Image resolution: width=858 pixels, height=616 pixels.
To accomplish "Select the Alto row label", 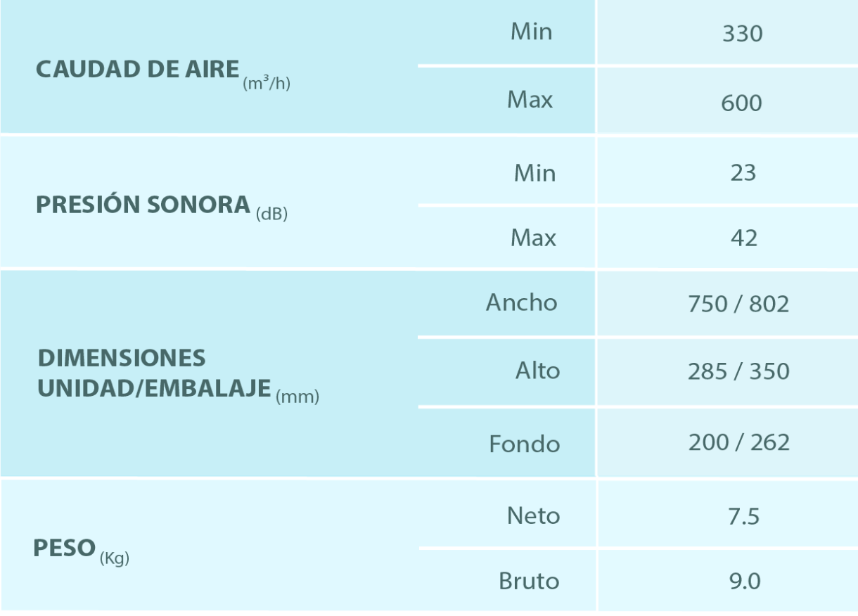I will [537, 370].
